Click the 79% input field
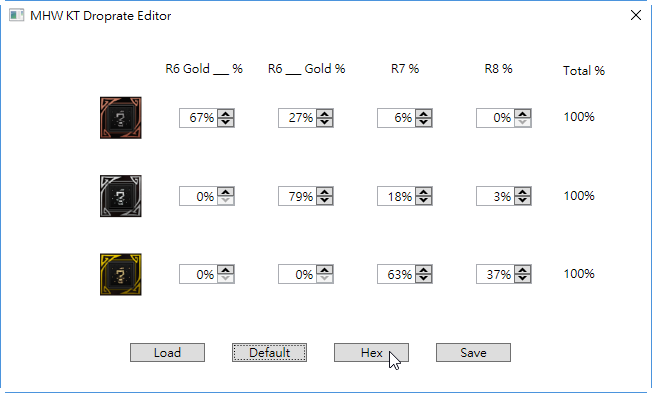 pos(297,196)
